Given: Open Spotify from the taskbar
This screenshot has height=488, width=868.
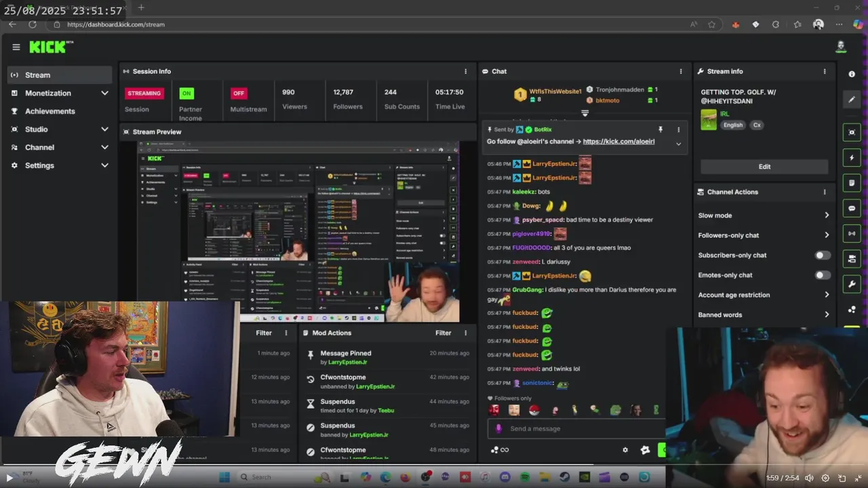Looking at the screenshot, I should tap(525, 477).
